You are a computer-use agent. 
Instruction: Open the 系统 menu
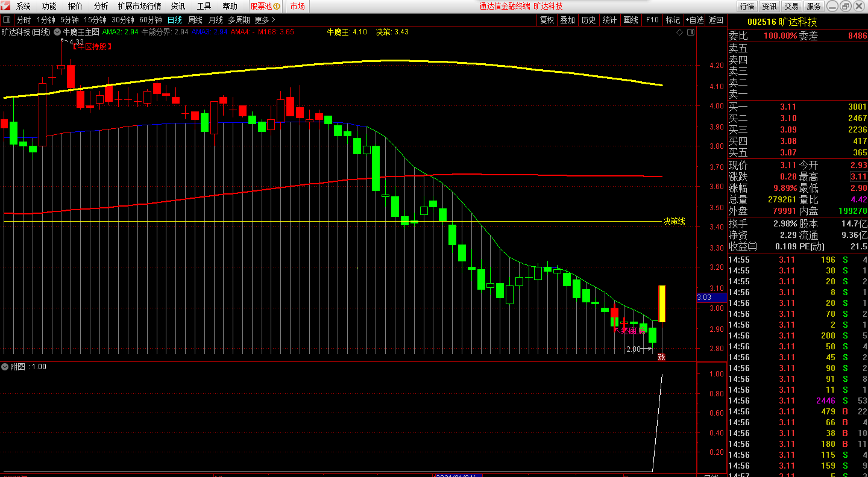pyautogui.click(x=24, y=6)
